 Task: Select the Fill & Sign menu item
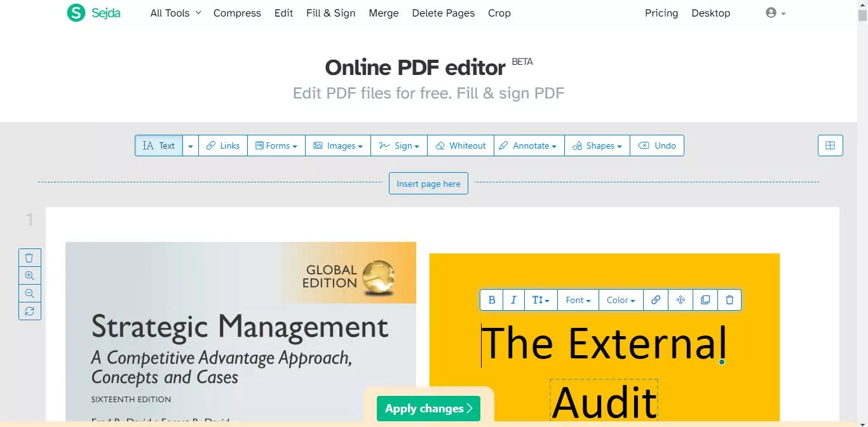[x=330, y=13]
